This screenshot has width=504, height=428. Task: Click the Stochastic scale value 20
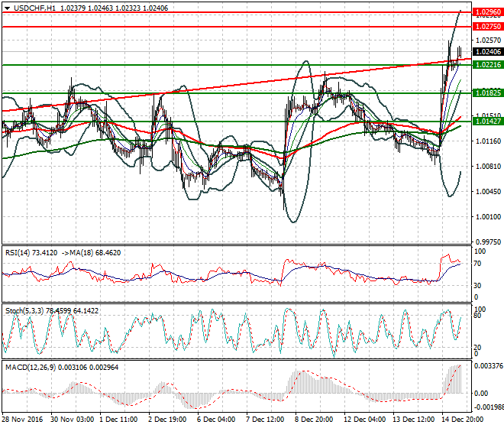pyautogui.click(x=478, y=347)
